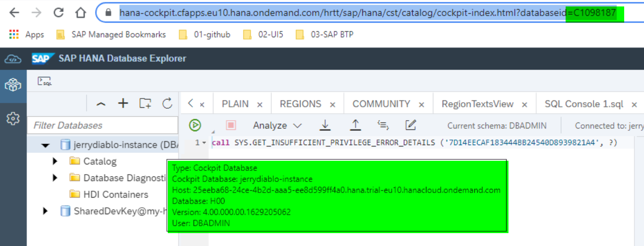Click the Current schema: DBADMIN label
The image size is (644, 246).
[x=497, y=125]
